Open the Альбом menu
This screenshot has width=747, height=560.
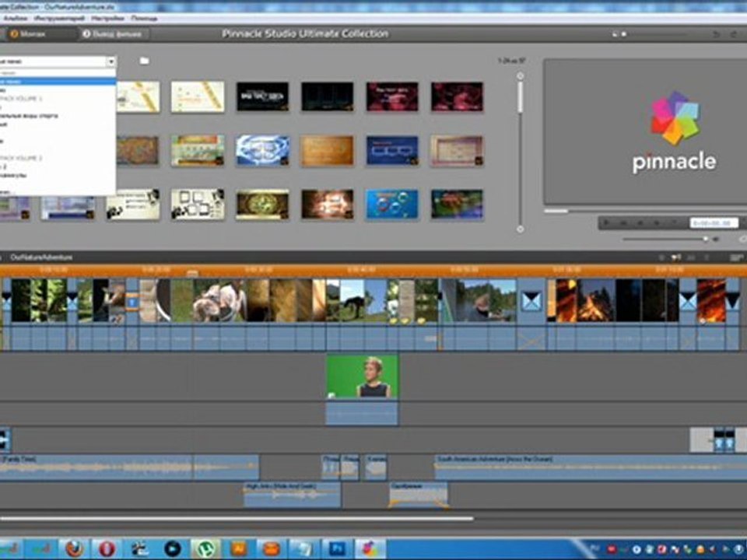[x=16, y=18]
